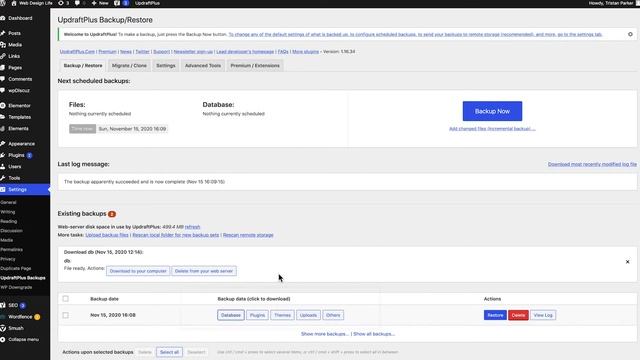Visit the Web Design Life site home

pos(32,3)
